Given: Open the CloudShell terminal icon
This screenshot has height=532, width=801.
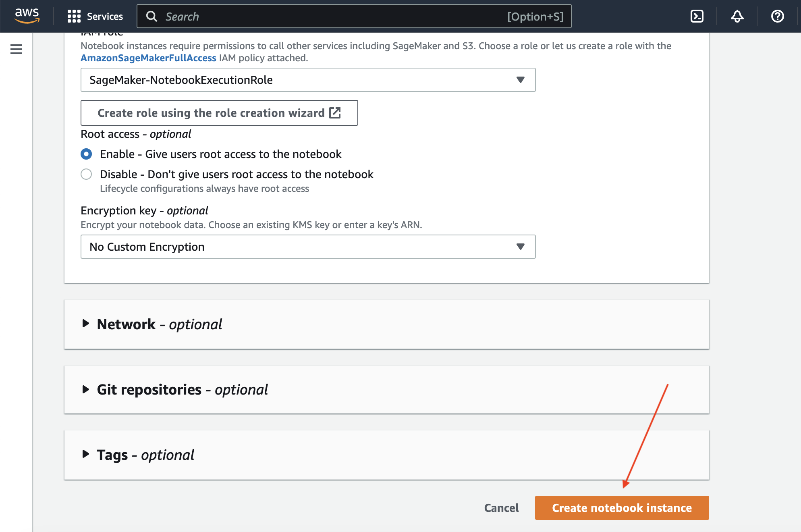Looking at the screenshot, I should pyautogui.click(x=697, y=16).
